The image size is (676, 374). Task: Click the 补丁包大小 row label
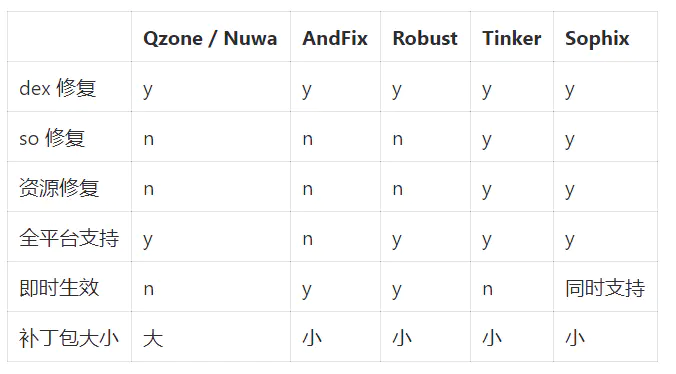click(x=69, y=338)
